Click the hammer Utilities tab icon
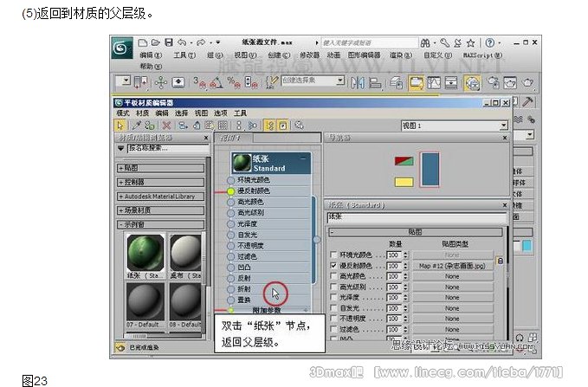 tap(527, 101)
